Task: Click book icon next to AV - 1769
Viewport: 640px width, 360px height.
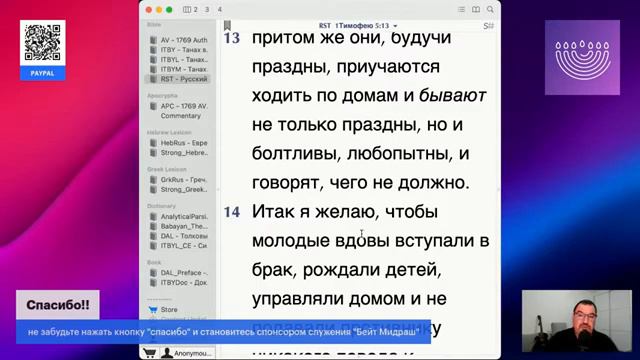Action: click(x=153, y=40)
